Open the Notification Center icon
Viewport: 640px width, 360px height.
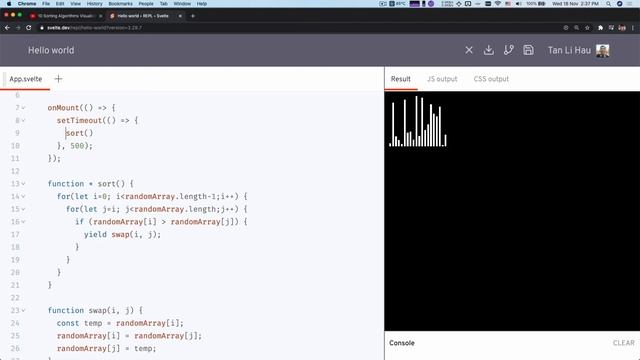click(630, 4)
